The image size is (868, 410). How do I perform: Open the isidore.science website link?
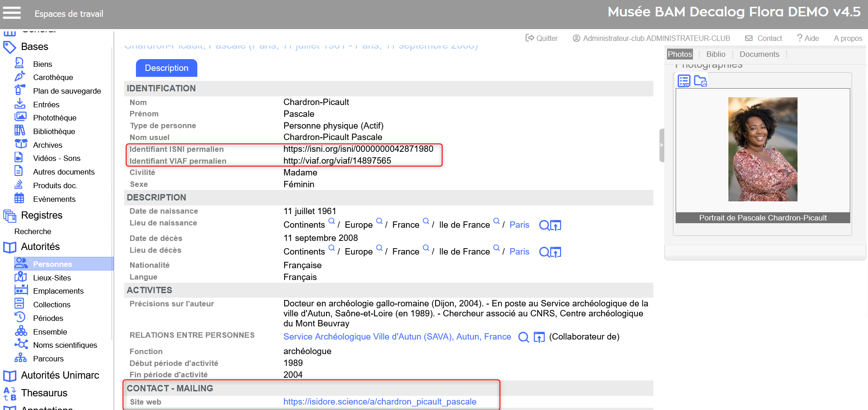tap(380, 402)
